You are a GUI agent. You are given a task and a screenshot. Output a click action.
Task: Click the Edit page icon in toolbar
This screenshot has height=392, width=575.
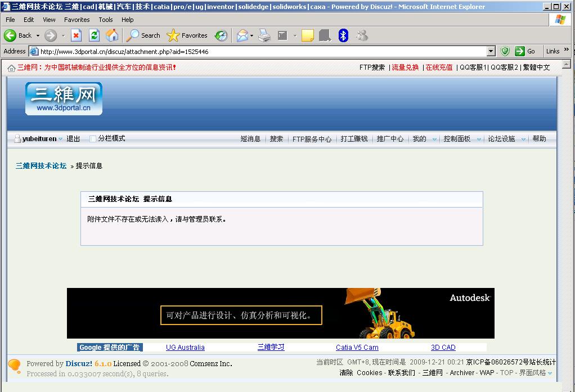(282, 35)
